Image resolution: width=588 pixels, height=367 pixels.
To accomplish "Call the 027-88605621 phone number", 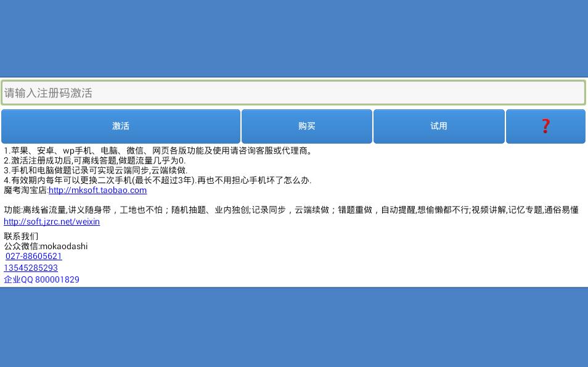I will click(34, 257).
